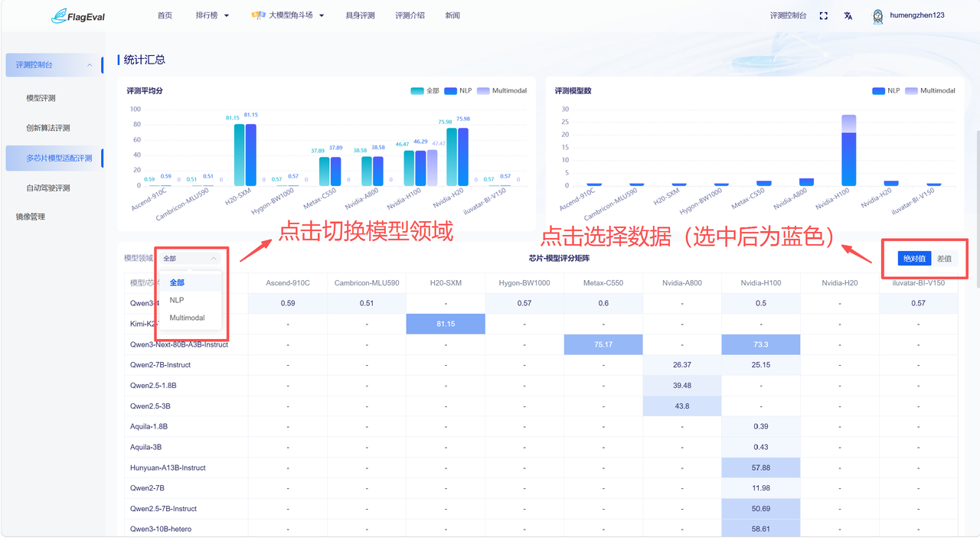Select 模型评测 in the sidebar
Screen dimensions: 980x538
tap(41, 98)
